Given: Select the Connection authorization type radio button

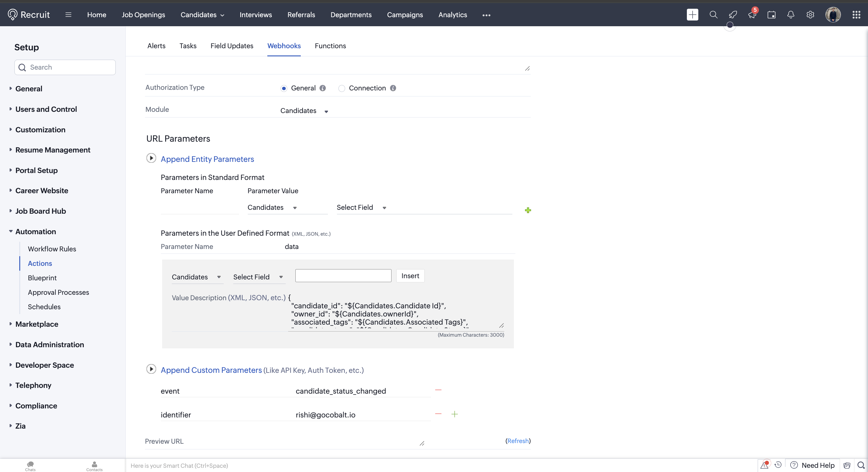Looking at the screenshot, I should [x=342, y=88].
